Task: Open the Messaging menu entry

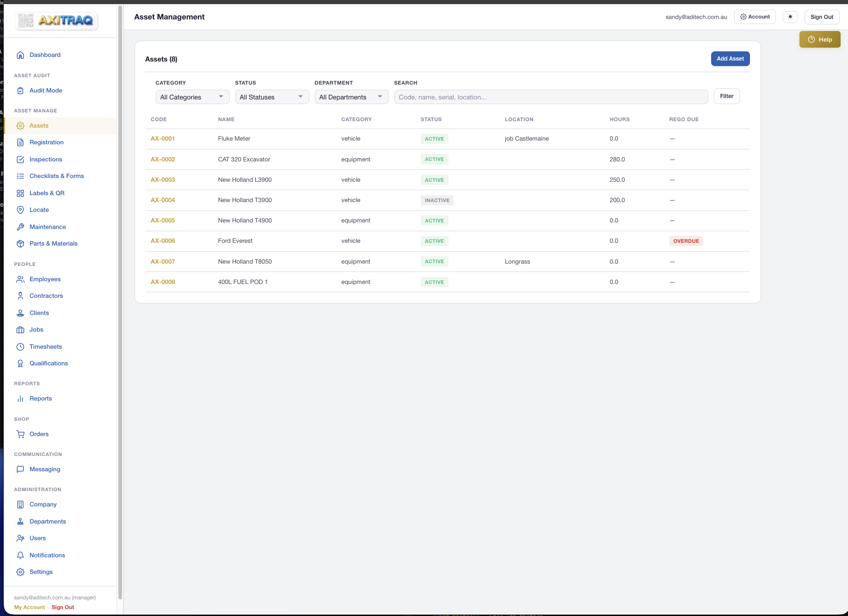Action: click(x=45, y=469)
